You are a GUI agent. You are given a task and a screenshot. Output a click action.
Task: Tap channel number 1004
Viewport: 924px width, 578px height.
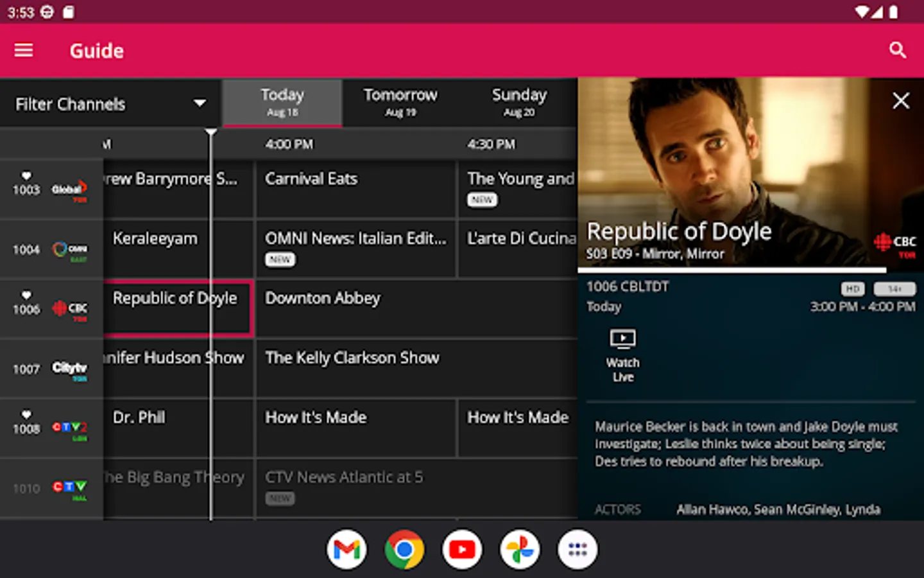[x=26, y=249]
